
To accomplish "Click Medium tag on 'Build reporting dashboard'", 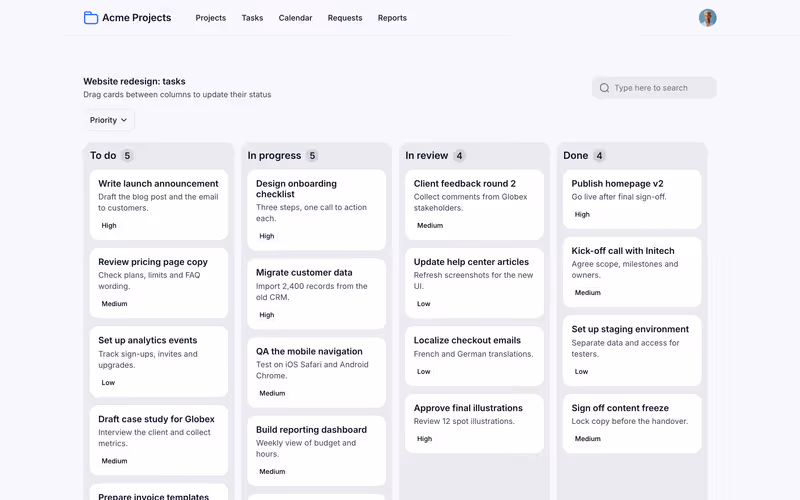I will pyautogui.click(x=272, y=471).
